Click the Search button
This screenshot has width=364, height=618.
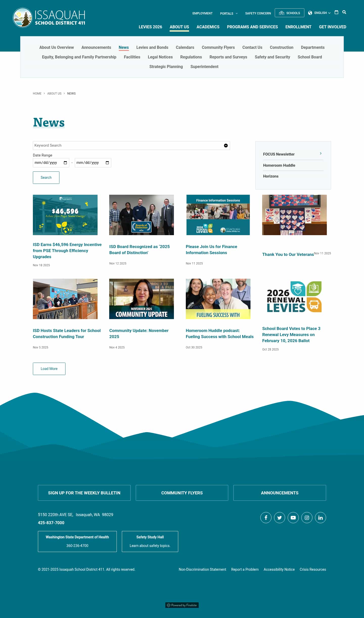point(46,178)
